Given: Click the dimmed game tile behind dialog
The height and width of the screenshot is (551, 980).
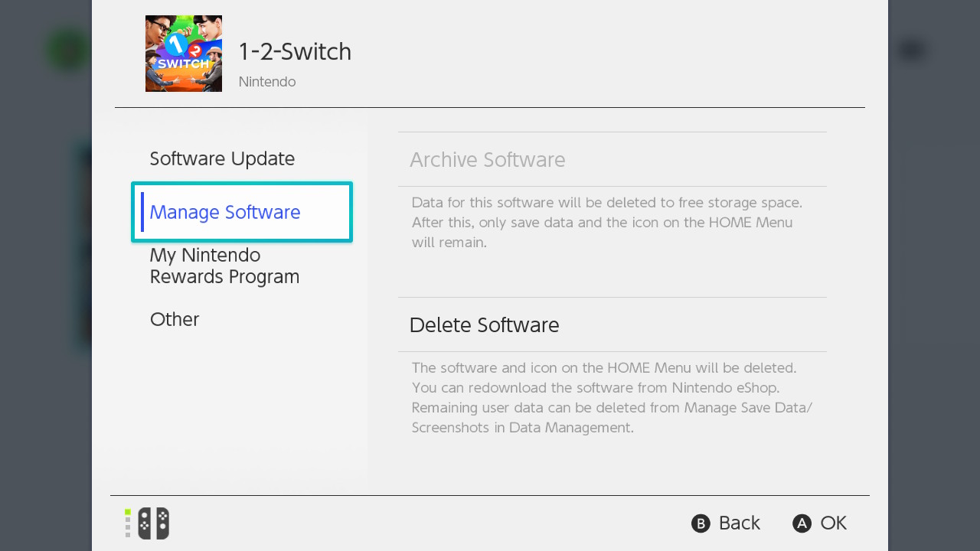Looking at the screenshot, I should [85, 245].
